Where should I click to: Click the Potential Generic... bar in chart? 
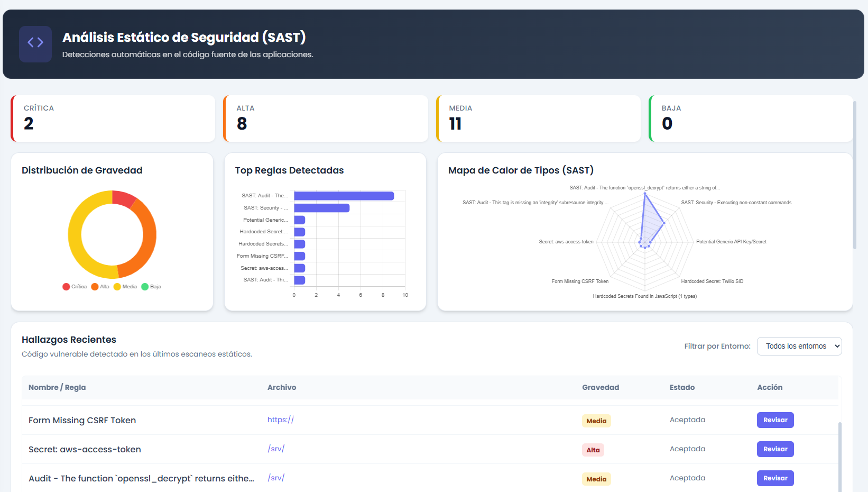pos(300,220)
